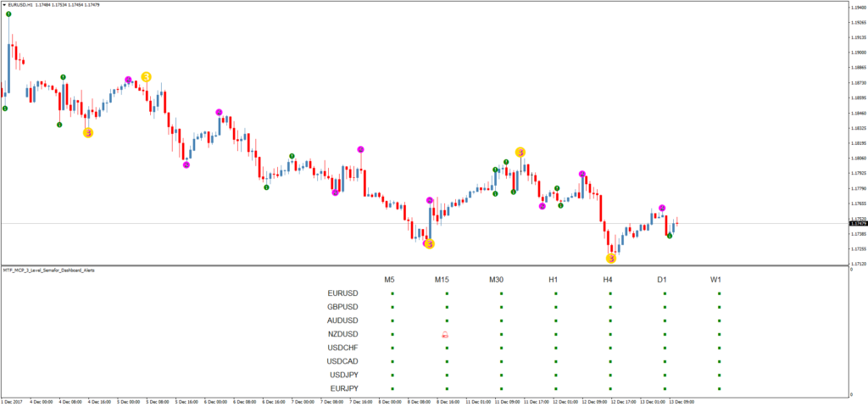The image size is (868, 407).
Task: Click the EURJPY W1 green signal square
Action: pyautogui.click(x=719, y=388)
